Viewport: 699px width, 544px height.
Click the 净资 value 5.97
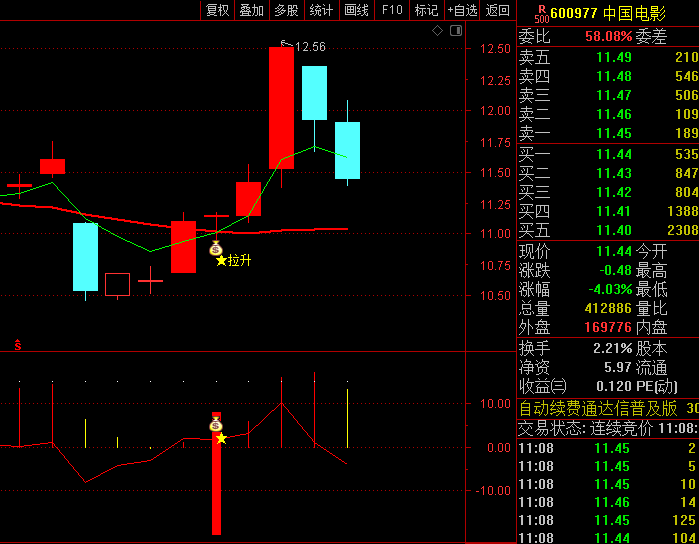tap(618, 367)
